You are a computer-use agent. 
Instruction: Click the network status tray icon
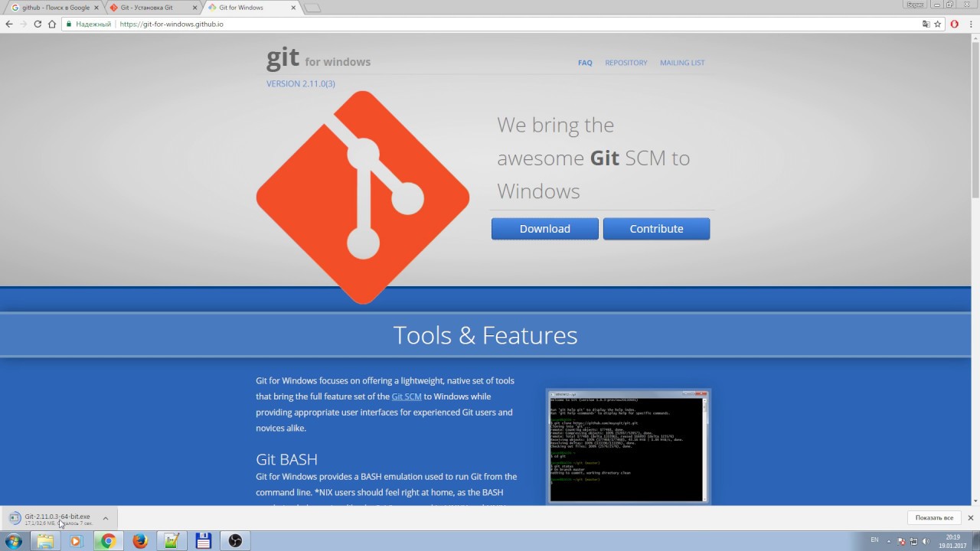913,541
